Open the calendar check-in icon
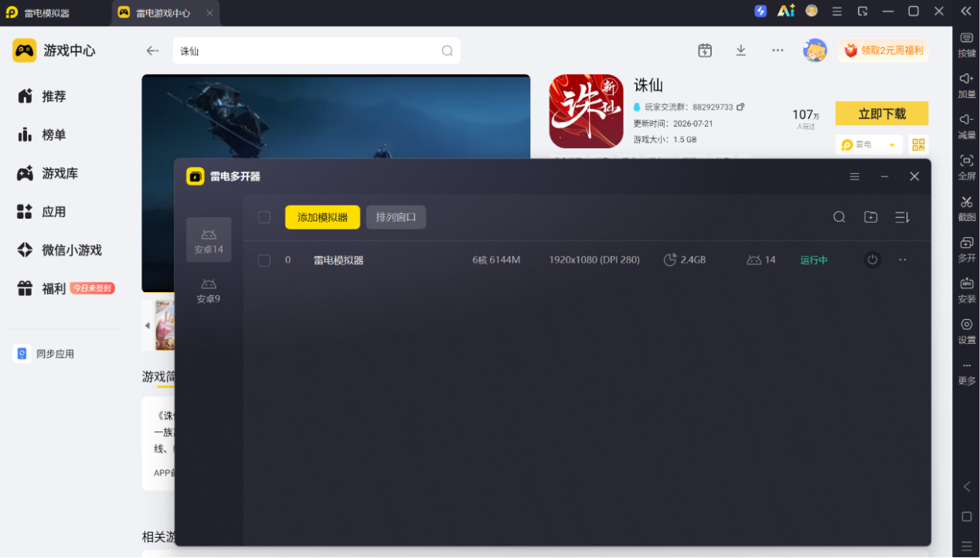This screenshot has height=558, width=980. coord(705,50)
